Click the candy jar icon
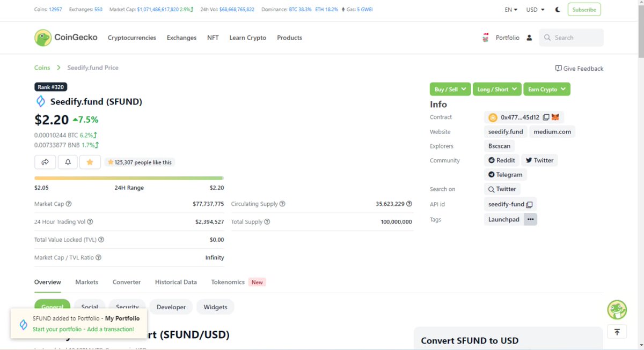644x350 pixels. [x=485, y=38]
